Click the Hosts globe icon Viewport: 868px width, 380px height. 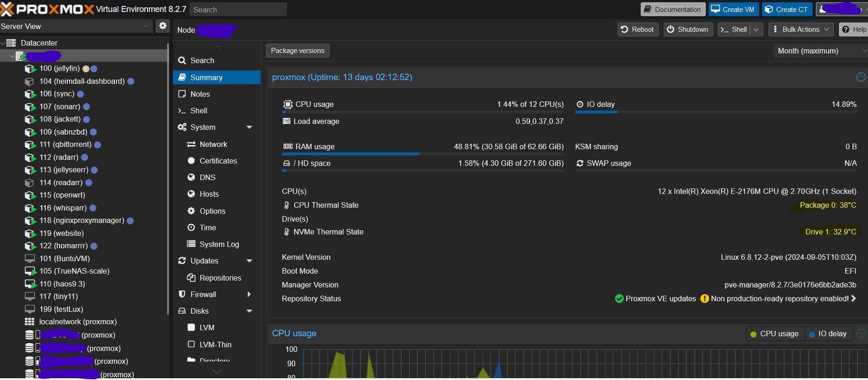[191, 194]
